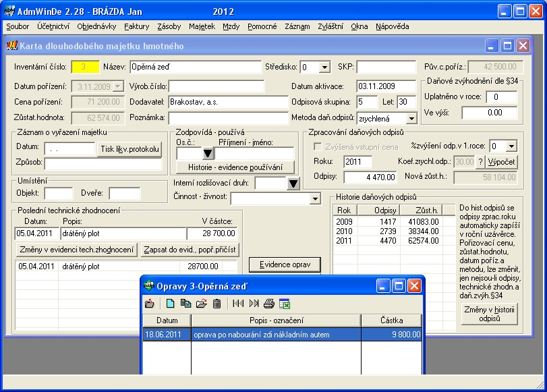The image size is (547, 392).
Task: Open the Zásoby menu
Action: [x=169, y=26]
